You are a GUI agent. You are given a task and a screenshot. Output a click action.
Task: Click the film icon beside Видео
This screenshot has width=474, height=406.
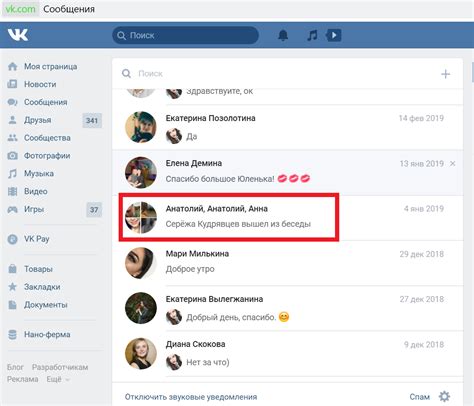click(x=12, y=191)
